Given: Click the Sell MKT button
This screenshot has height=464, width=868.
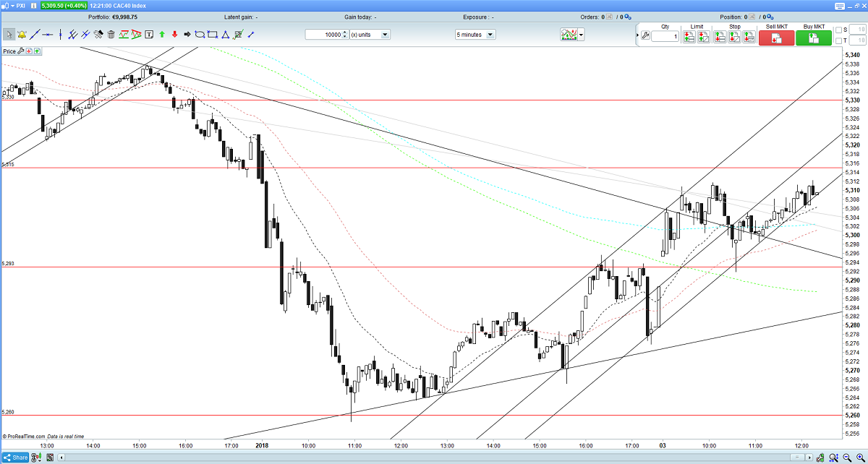Looking at the screenshot, I should [x=776, y=38].
